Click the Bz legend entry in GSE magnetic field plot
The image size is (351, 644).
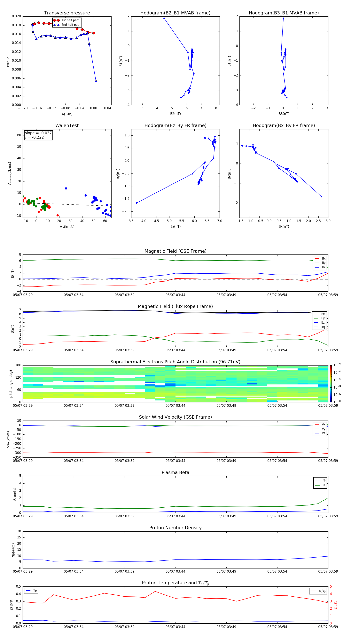tap(320, 268)
